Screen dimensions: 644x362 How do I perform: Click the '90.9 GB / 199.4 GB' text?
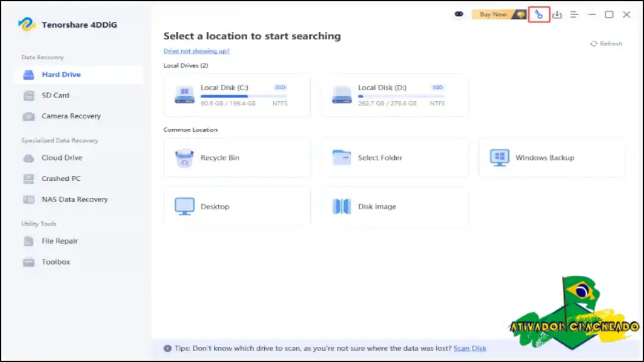click(228, 104)
